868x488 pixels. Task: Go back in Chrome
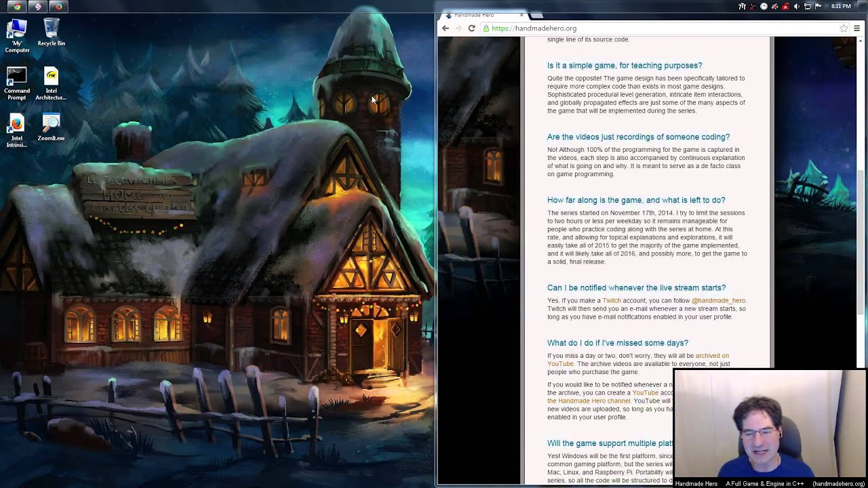pos(445,28)
